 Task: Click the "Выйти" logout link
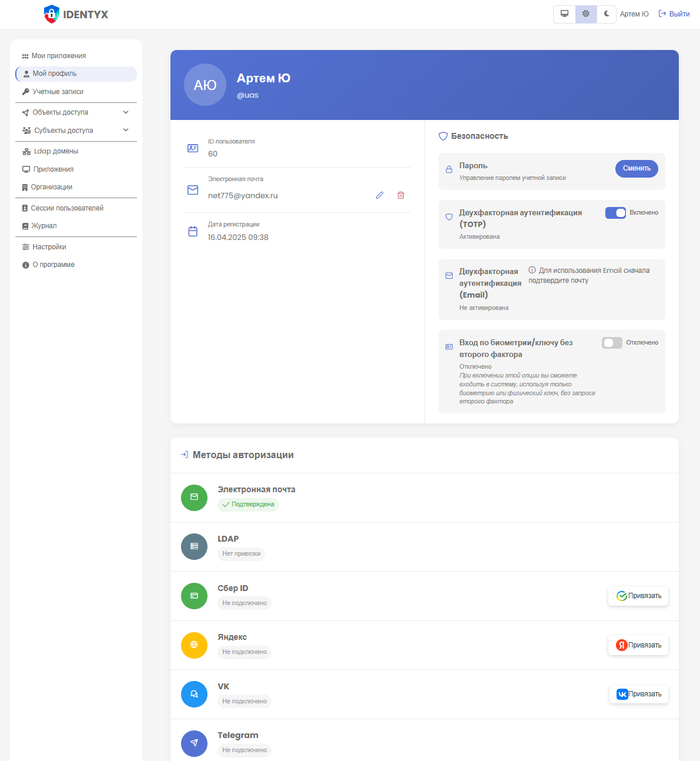tap(674, 14)
